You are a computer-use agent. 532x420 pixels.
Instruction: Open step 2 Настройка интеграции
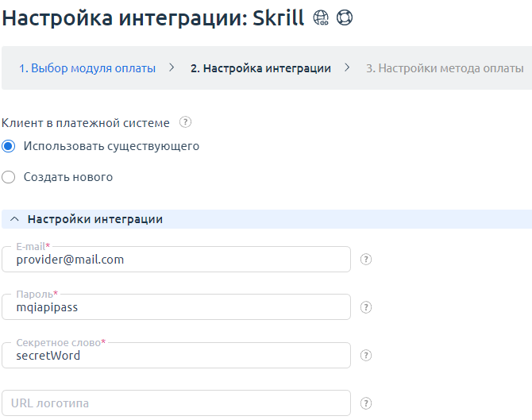260,68
